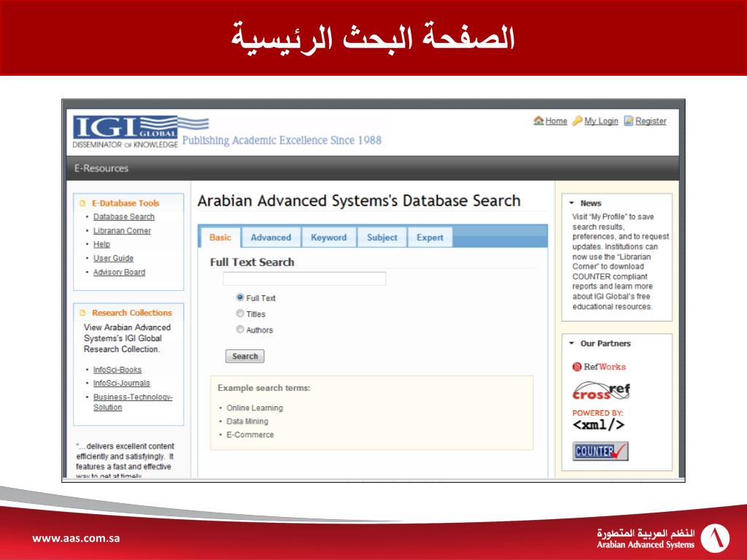This screenshot has width=747, height=560.
Task: Open the Database Search link
Action: [124, 217]
